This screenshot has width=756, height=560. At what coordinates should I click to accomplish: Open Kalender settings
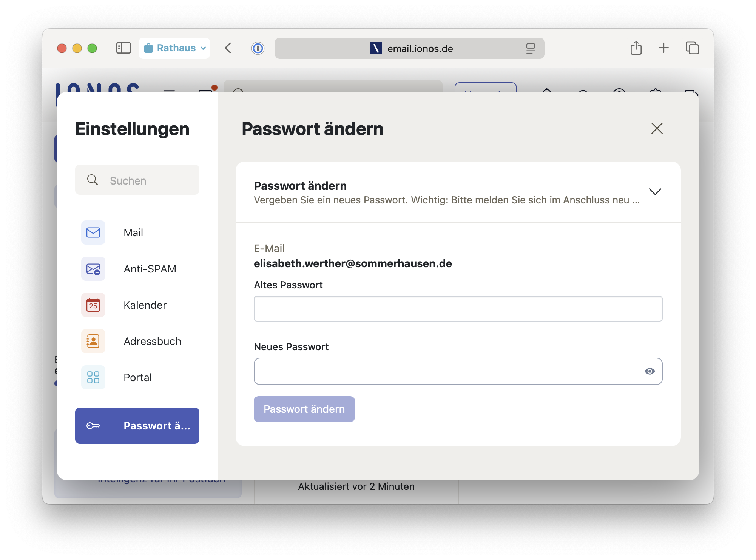(145, 305)
